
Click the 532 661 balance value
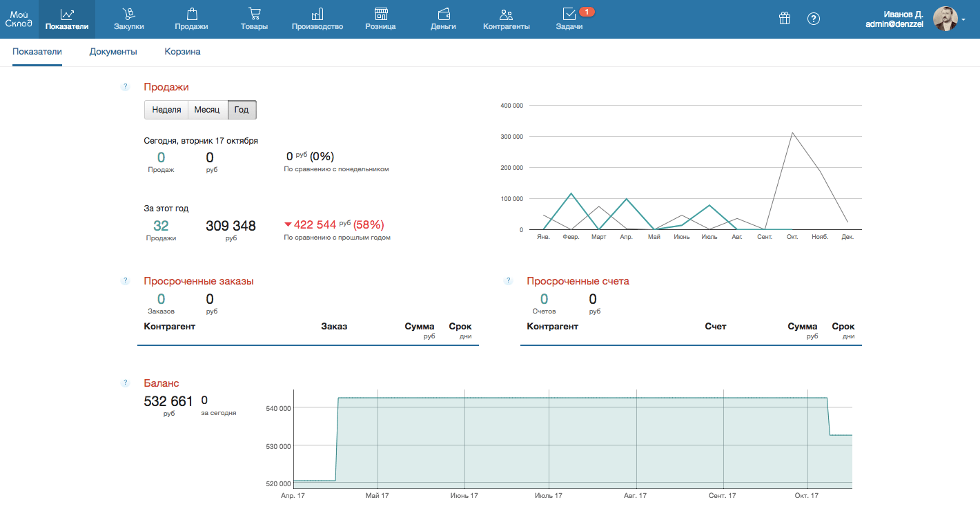pyautogui.click(x=168, y=401)
